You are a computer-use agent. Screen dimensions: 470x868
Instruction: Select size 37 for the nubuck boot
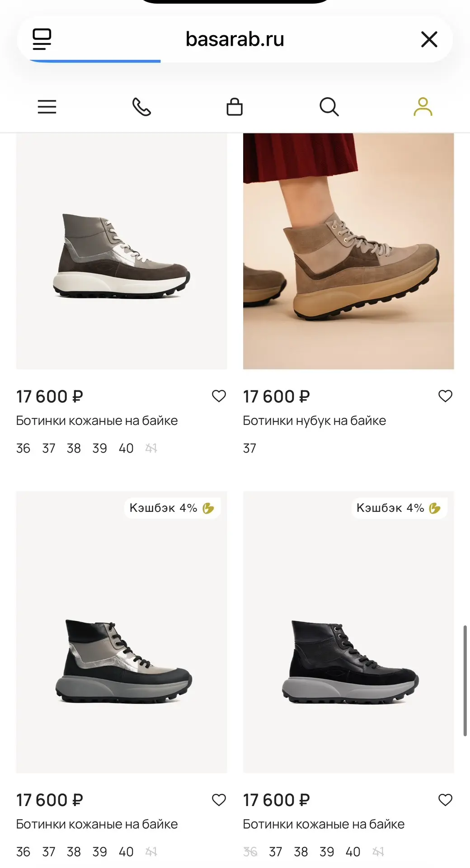(x=249, y=448)
